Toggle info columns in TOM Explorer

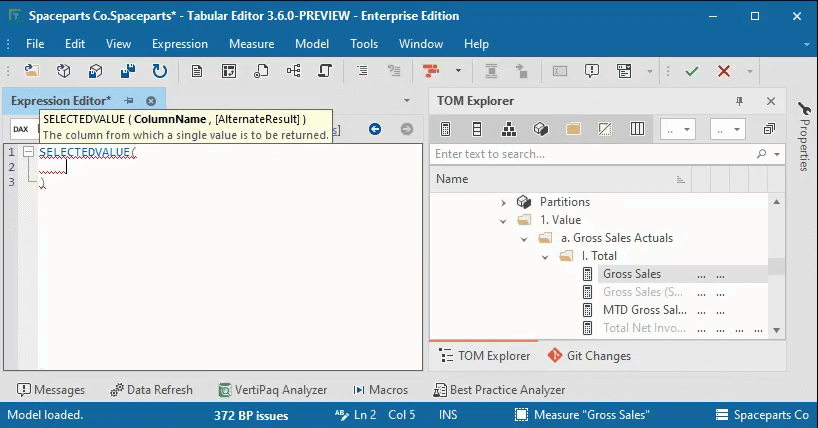point(637,129)
